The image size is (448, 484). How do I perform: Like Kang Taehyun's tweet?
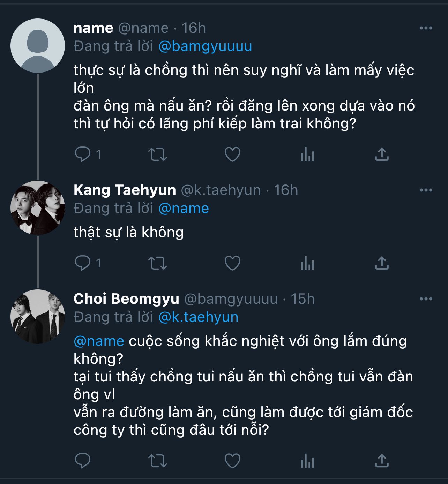(x=232, y=263)
